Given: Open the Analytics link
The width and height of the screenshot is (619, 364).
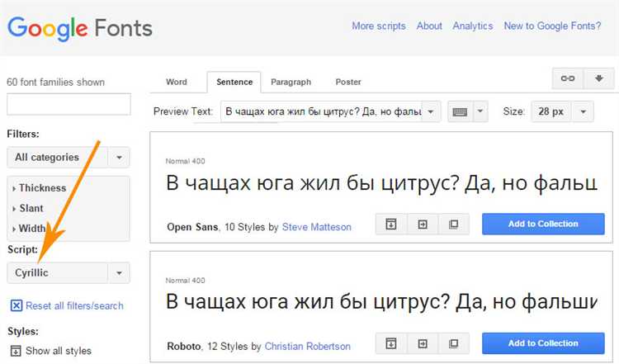Looking at the screenshot, I should [x=473, y=26].
